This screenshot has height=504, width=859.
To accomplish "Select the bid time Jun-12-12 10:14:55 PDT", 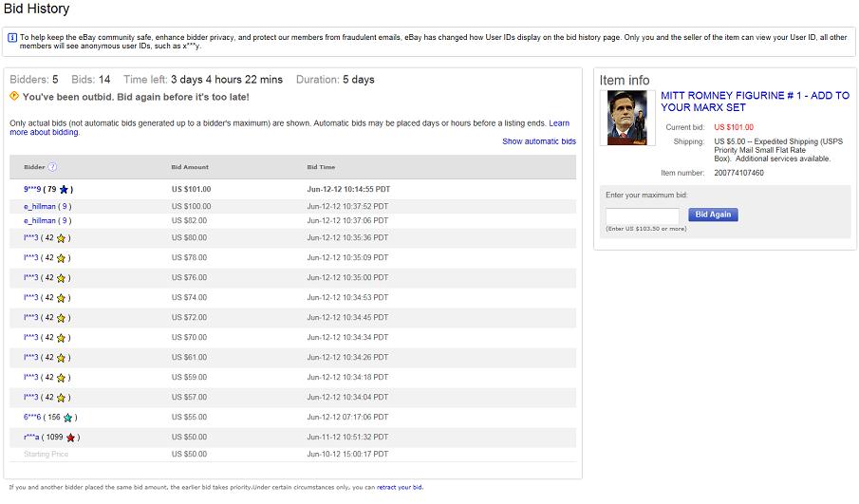I will point(348,189).
